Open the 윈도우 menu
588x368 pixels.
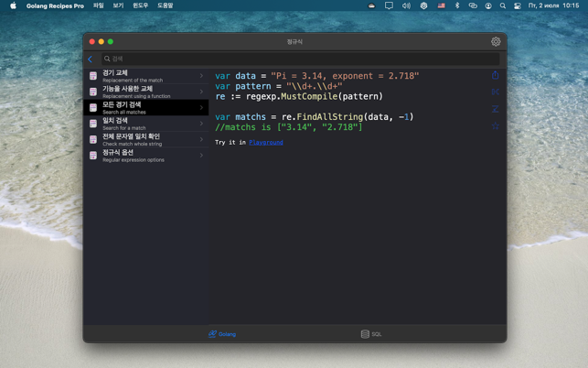pyautogui.click(x=141, y=5)
